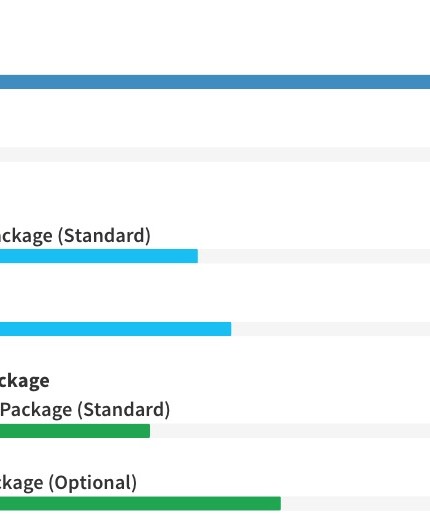Click gray remainder of shorter light blue bar

pyautogui.click(x=314, y=256)
